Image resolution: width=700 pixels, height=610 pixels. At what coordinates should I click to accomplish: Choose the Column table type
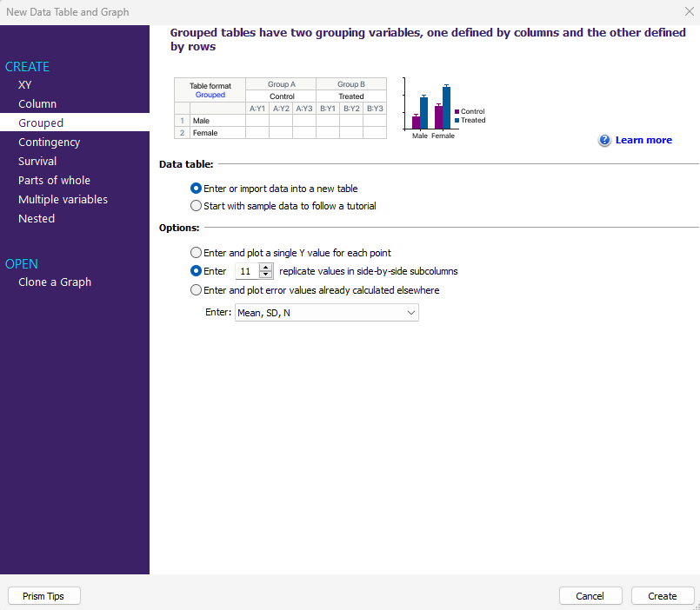click(x=37, y=103)
